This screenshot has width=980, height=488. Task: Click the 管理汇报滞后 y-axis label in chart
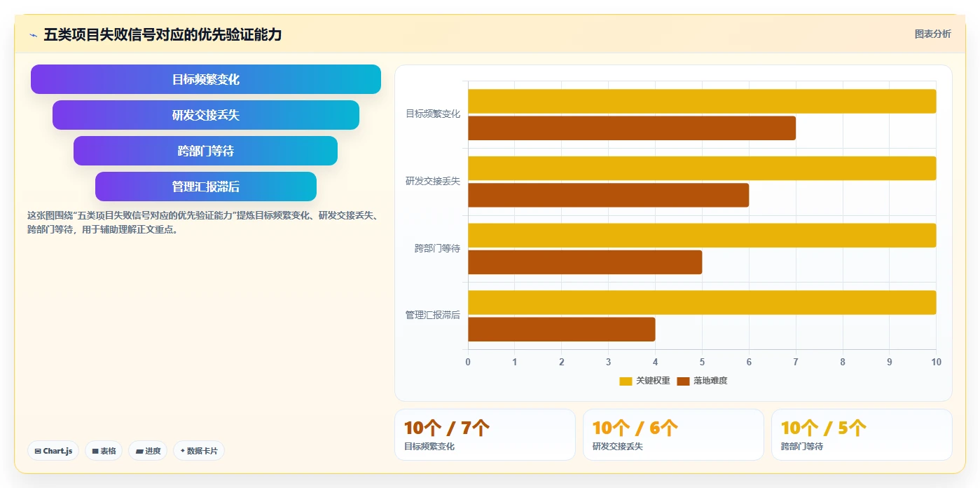click(433, 315)
